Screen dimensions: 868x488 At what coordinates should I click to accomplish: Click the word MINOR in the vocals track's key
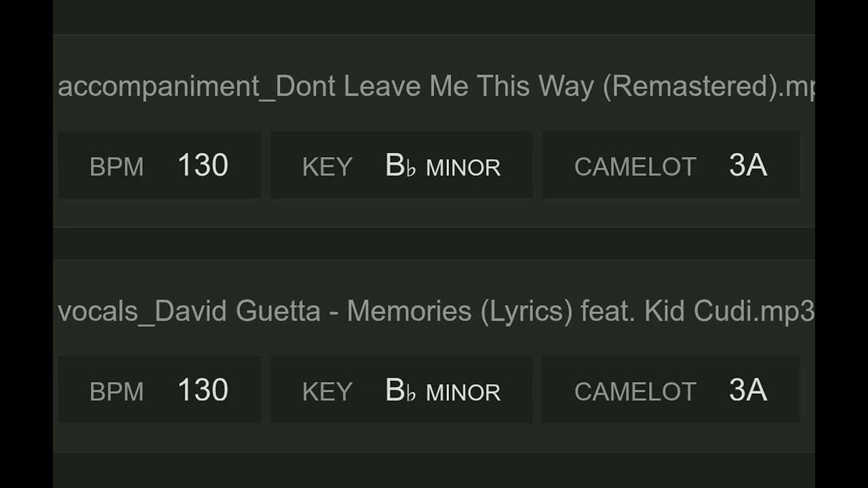point(463,392)
